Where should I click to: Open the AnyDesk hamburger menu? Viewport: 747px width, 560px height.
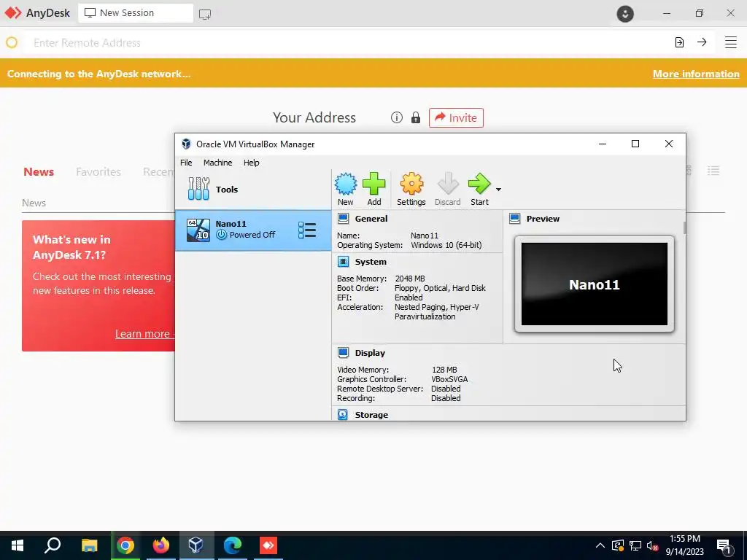click(731, 42)
